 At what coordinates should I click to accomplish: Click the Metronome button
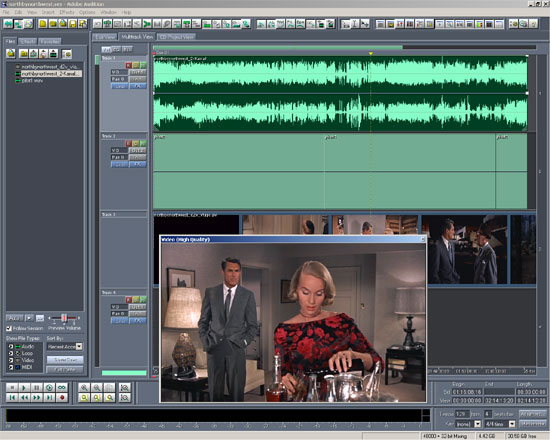click(x=532, y=424)
